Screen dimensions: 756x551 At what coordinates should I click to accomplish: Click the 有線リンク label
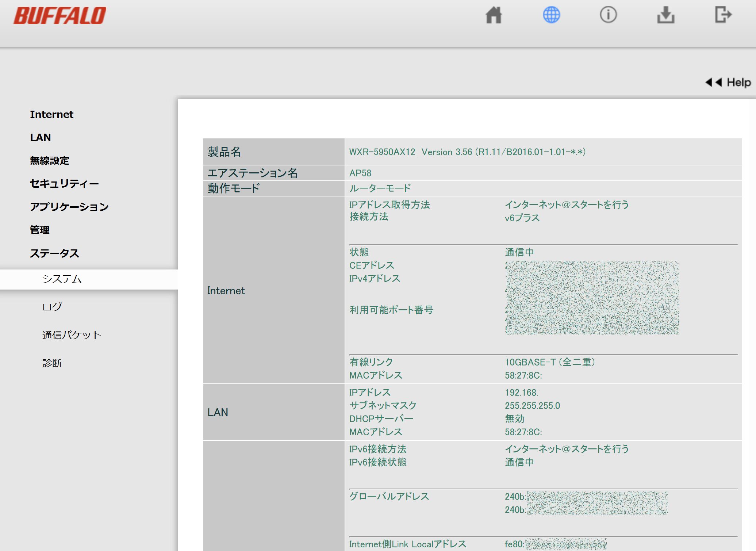(371, 362)
